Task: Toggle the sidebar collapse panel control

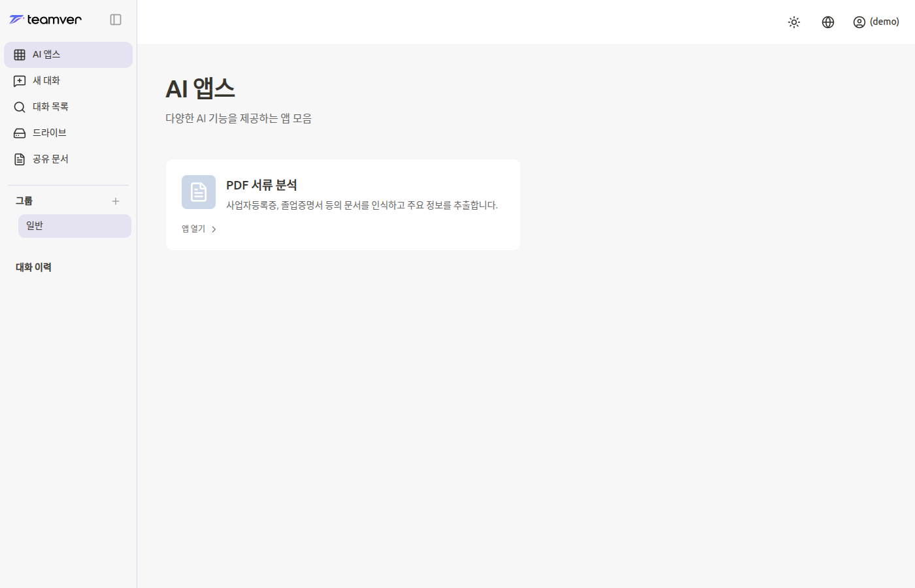Action: click(116, 20)
